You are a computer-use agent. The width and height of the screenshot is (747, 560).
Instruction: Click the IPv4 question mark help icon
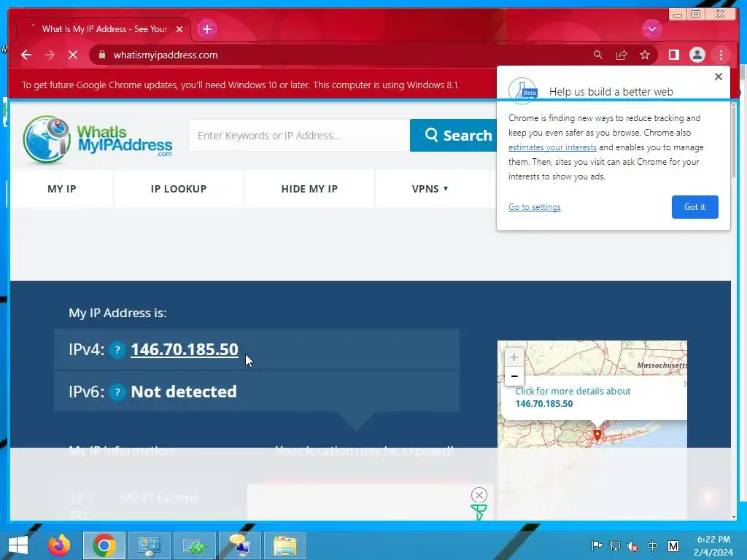pos(117,351)
